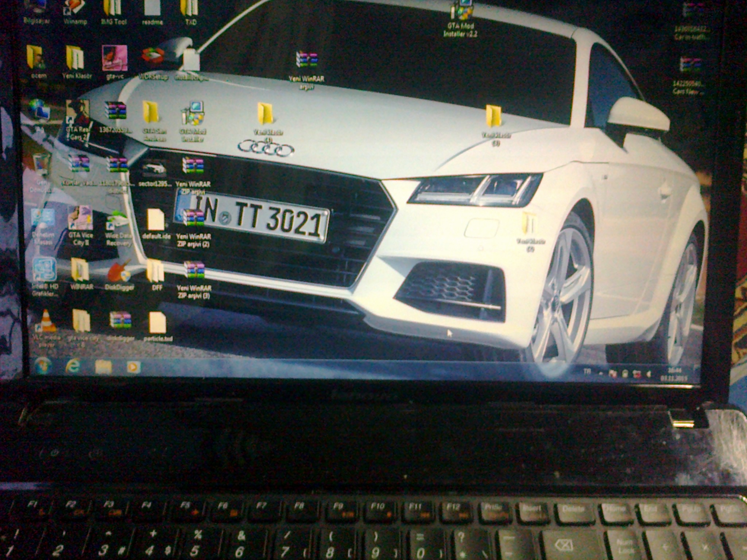
Task: Launch GTA Vice City II
Action: (81, 225)
